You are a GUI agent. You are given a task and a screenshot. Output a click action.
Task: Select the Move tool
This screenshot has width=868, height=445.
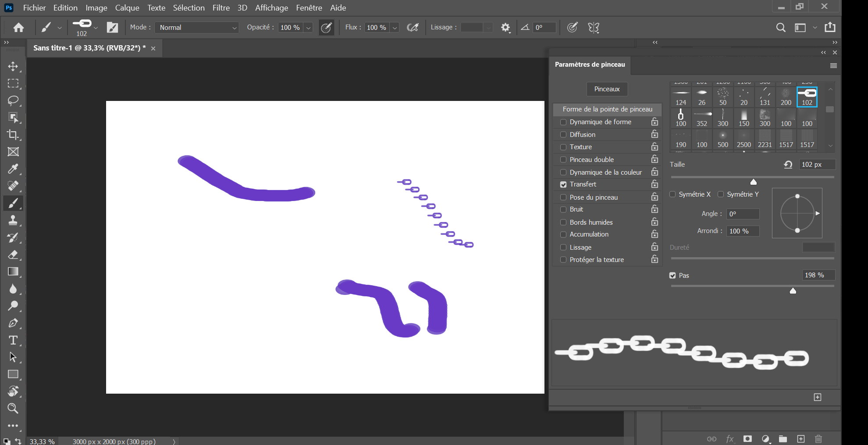click(x=13, y=66)
